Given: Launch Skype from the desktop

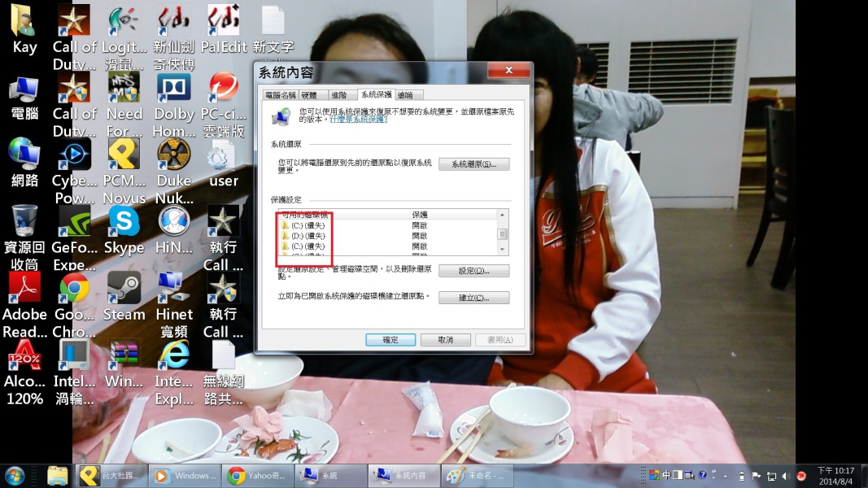Looking at the screenshot, I should tap(124, 231).
